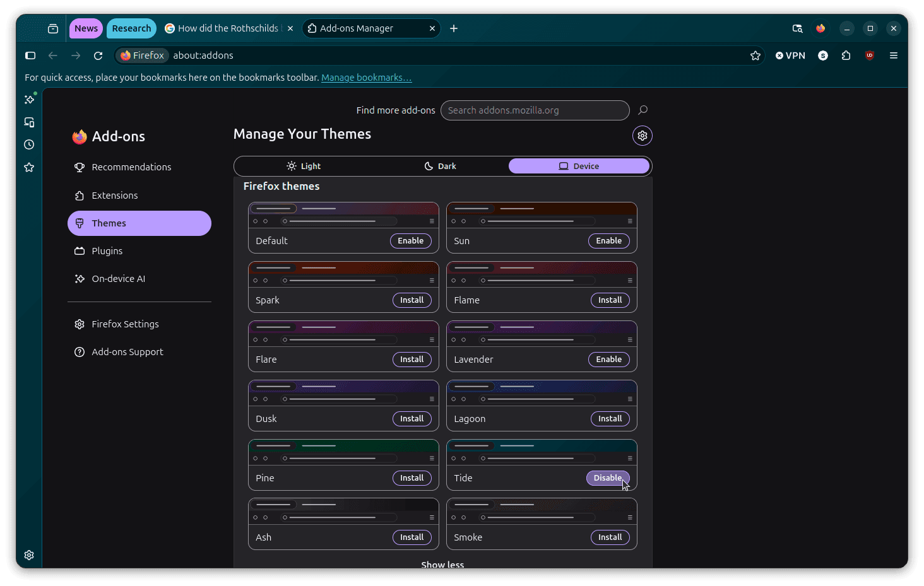Select the Themes category
This screenshot has width=924, height=586.
(139, 223)
